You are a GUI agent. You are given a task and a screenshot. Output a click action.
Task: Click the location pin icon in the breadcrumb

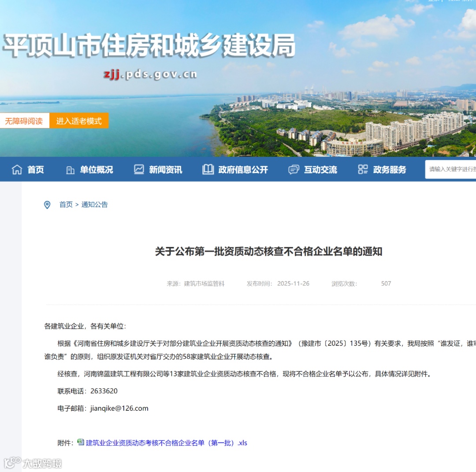point(47,204)
